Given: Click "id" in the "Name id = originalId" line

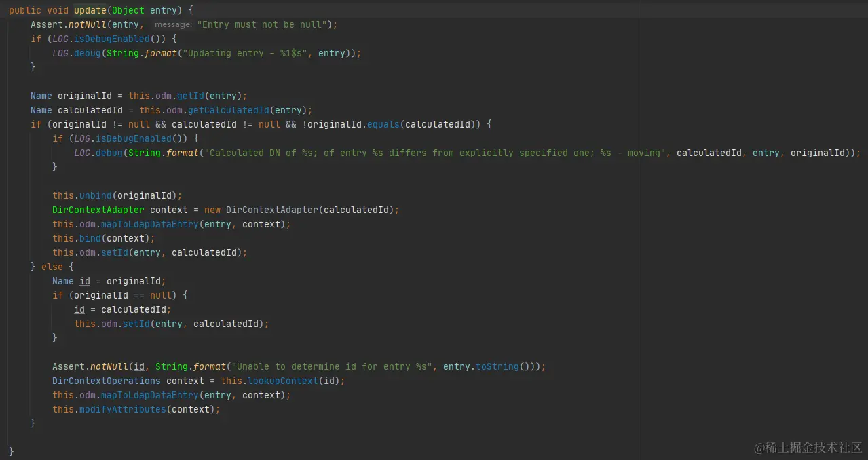Looking at the screenshot, I should (x=85, y=281).
